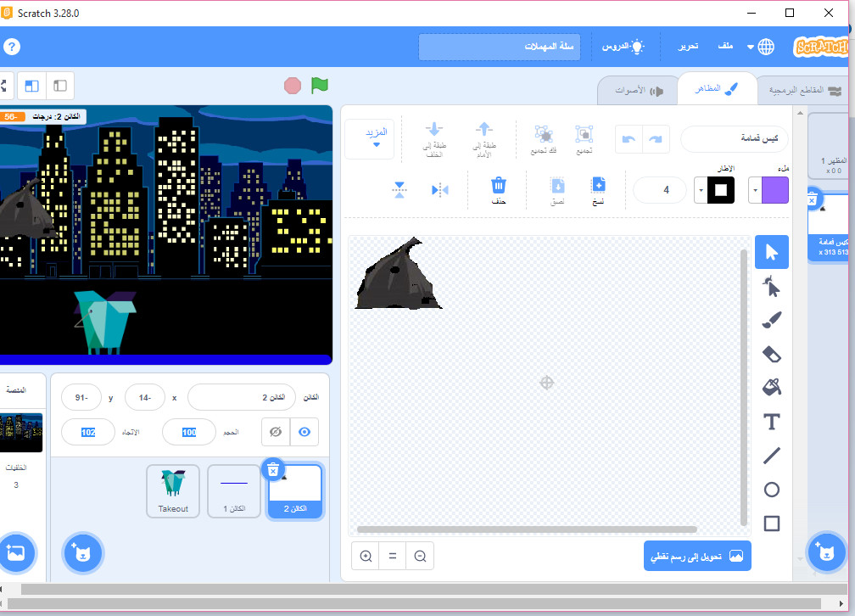Select the Line tool

click(x=771, y=456)
